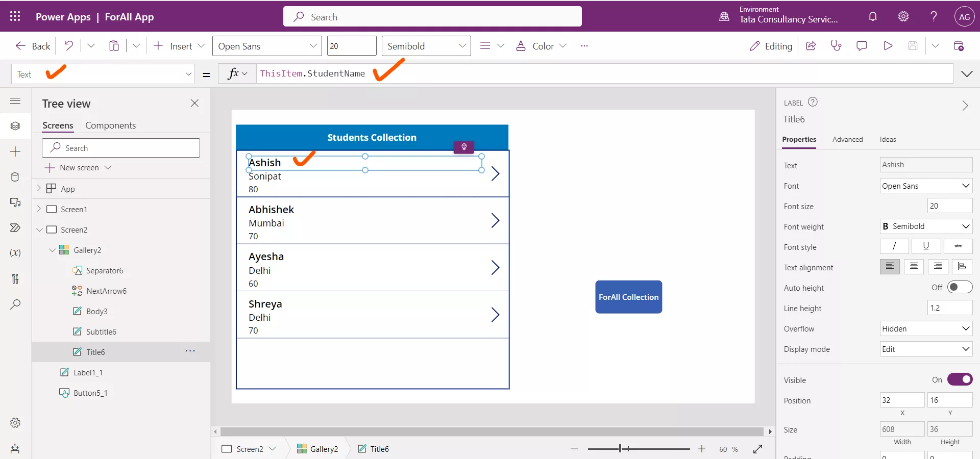Switch to the Advanced tab
The width and height of the screenshot is (980, 459).
point(847,139)
